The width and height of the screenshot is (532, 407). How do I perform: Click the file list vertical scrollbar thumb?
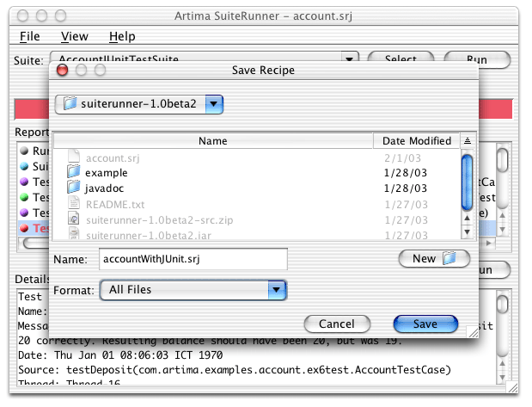tap(468, 182)
